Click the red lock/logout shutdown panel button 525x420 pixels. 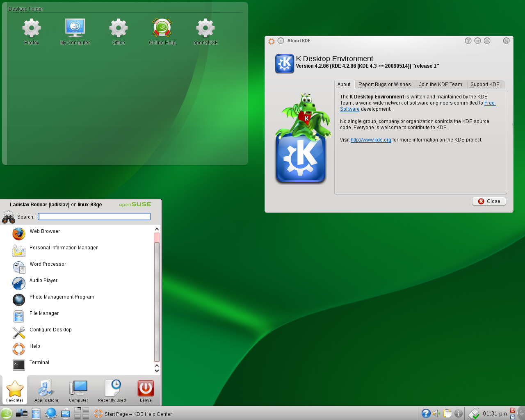[x=512, y=410]
